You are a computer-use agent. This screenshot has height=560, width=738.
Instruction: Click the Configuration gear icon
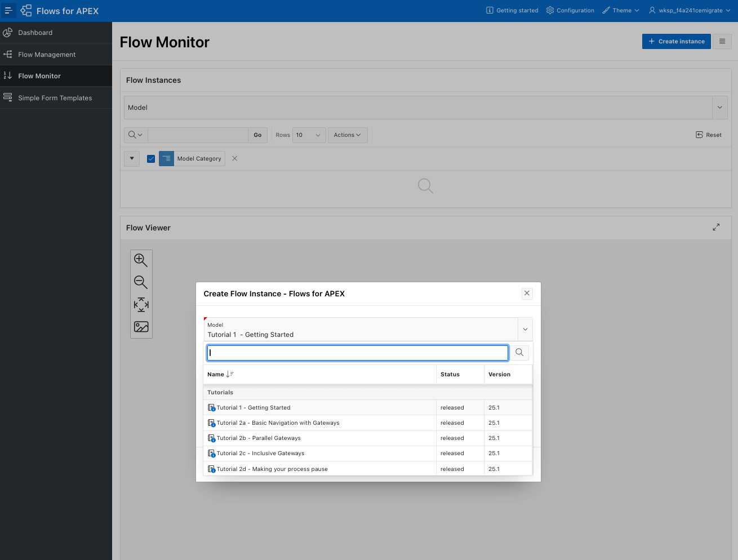[x=550, y=10]
